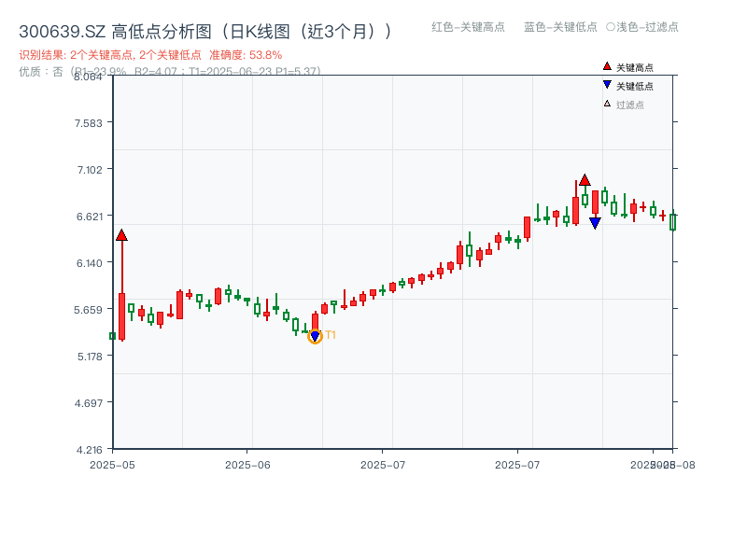Select the blue valley triangle near the chart top right
This screenshot has height=560, width=747.
596,221
